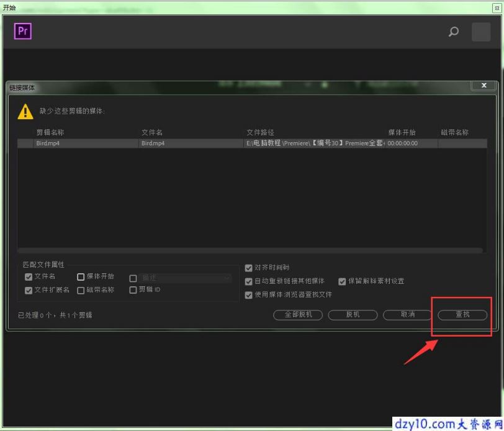Click the yellow warning triangle icon
The image size is (504, 431).
(x=25, y=112)
